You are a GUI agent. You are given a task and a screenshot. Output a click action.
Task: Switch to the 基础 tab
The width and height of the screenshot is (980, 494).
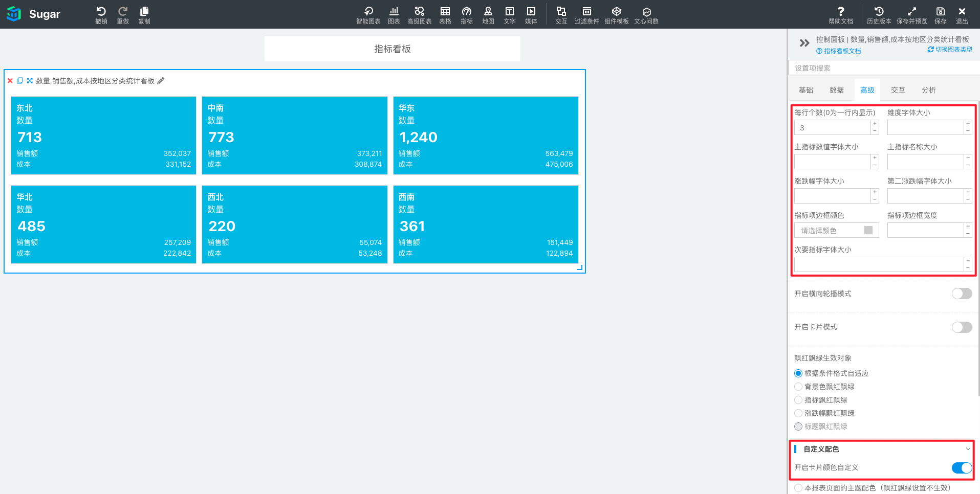[806, 90]
